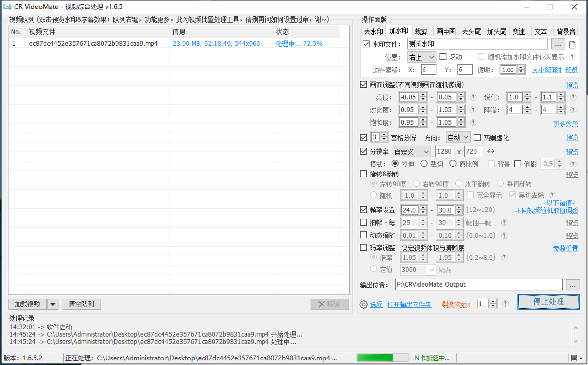Click the 输出位置 path input field
The width and height of the screenshot is (588, 365).
(x=479, y=285)
